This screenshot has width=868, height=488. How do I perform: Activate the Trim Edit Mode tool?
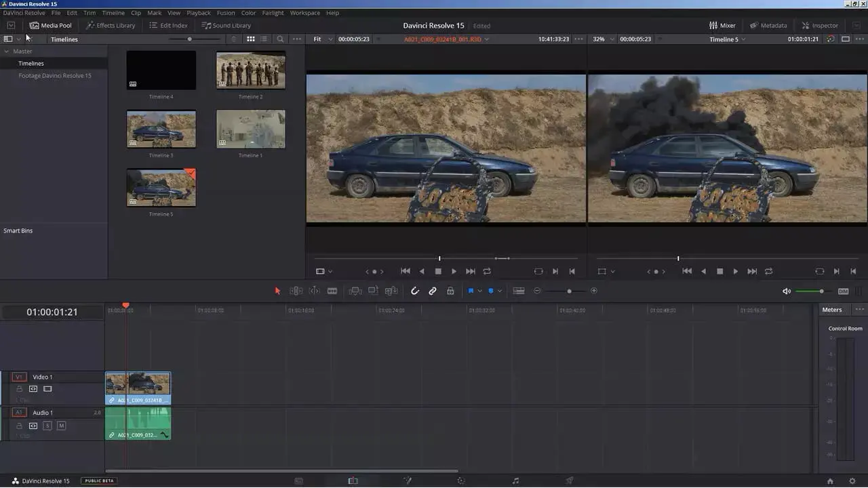tap(296, 291)
